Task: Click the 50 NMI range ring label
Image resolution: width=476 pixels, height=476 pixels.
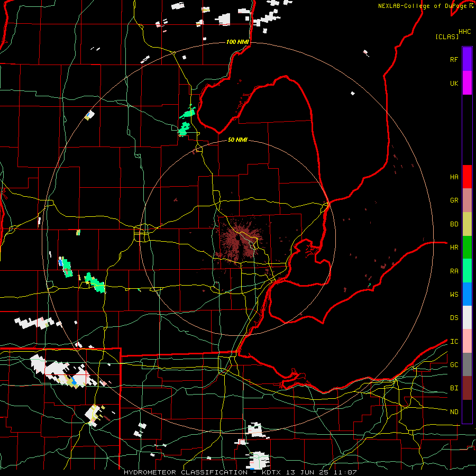Action: pos(237,140)
